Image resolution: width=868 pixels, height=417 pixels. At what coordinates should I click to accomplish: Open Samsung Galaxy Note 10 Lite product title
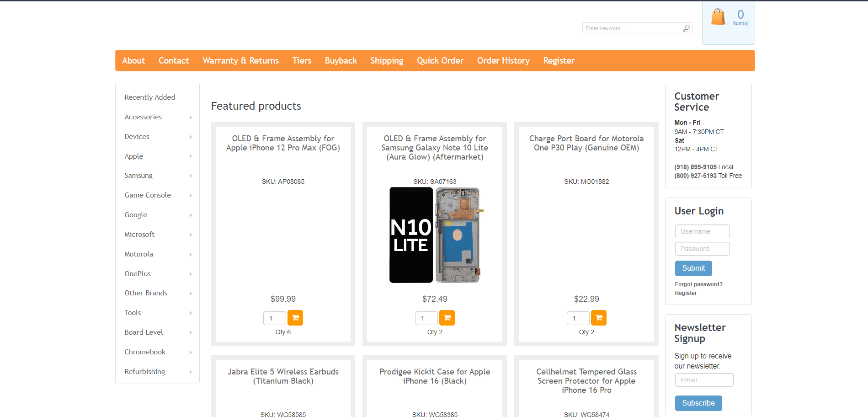point(435,148)
